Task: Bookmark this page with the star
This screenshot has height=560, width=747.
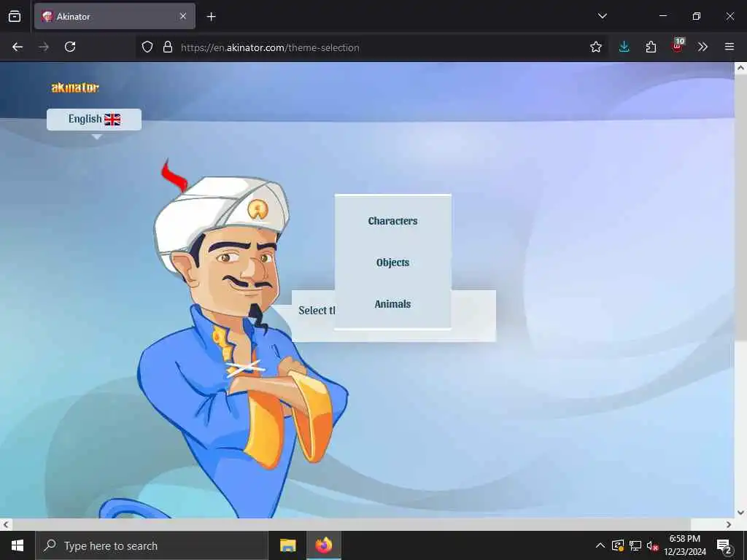Action: point(595,47)
